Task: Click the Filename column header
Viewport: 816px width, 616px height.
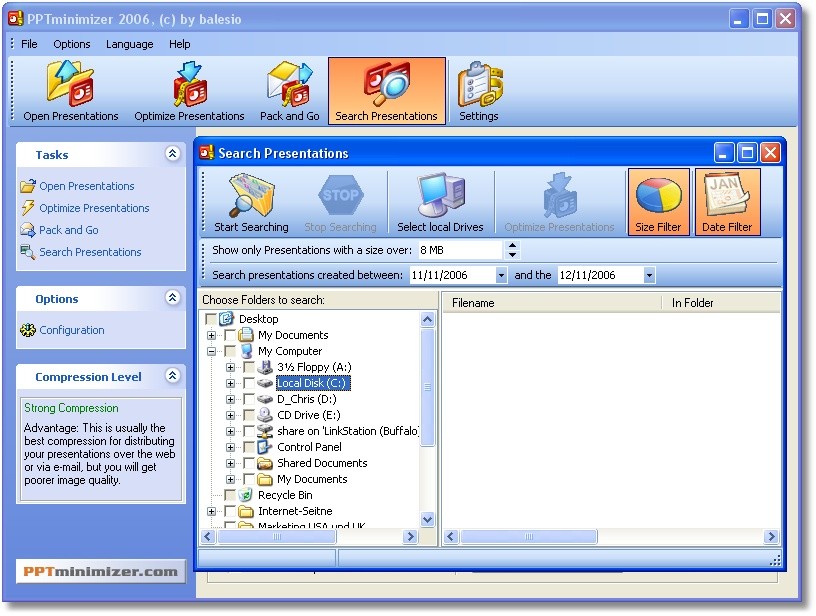Action: coord(551,303)
